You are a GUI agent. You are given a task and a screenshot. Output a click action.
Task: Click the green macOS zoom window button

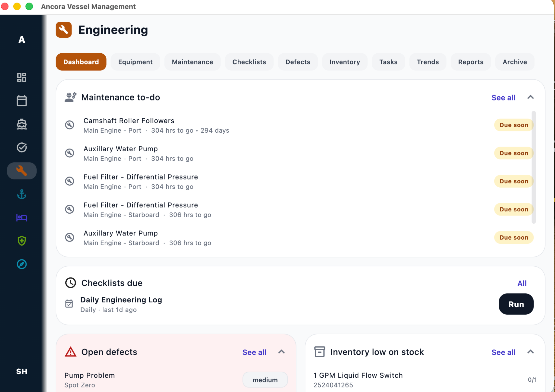[x=29, y=6]
